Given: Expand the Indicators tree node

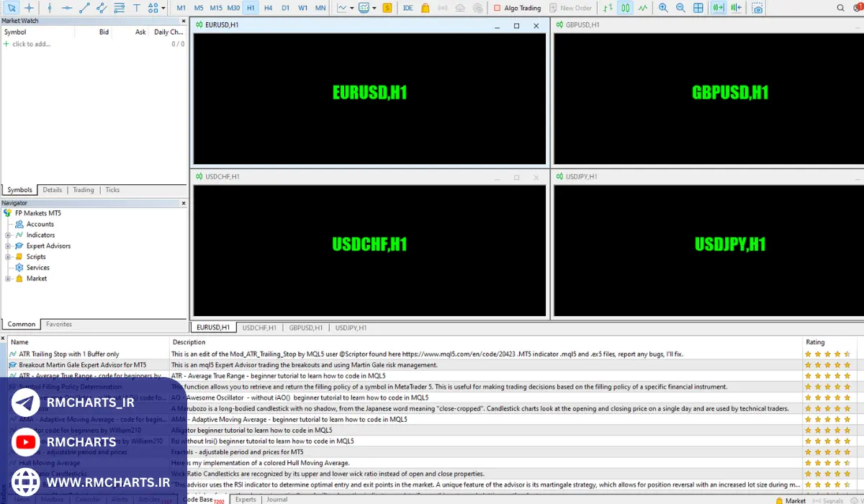Looking at the screenshot, I should [x=8, y=235].
